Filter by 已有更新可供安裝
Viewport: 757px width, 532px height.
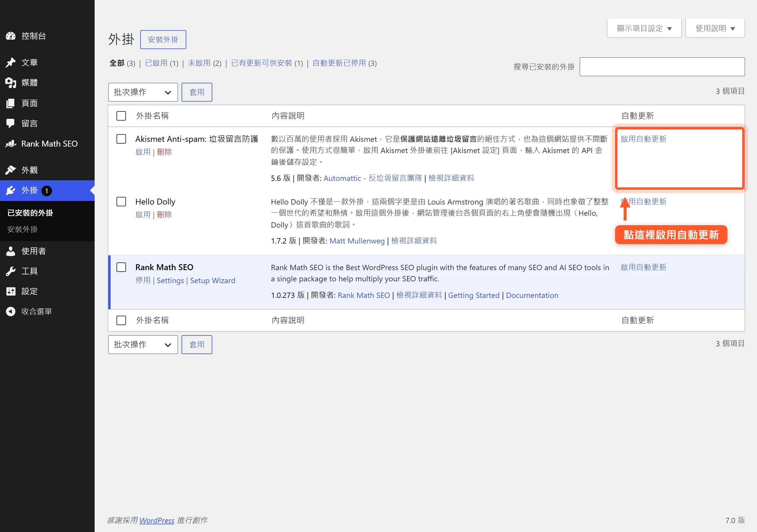[262, 63]
